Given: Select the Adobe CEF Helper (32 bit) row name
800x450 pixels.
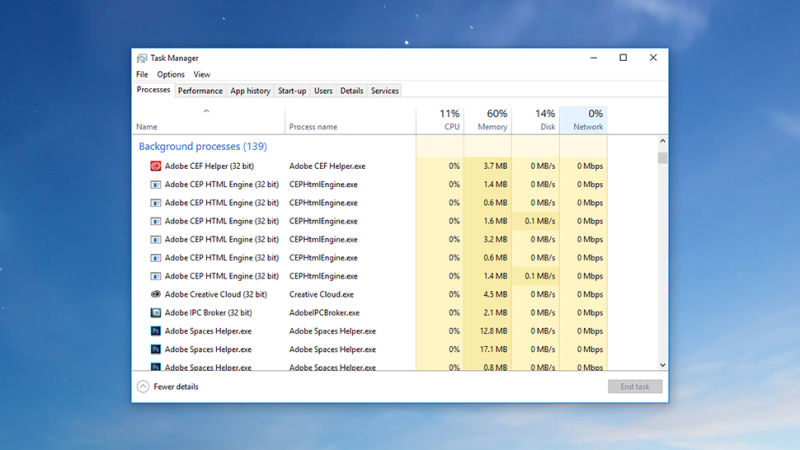Looking at the screenshot, I should click(209, 166).
